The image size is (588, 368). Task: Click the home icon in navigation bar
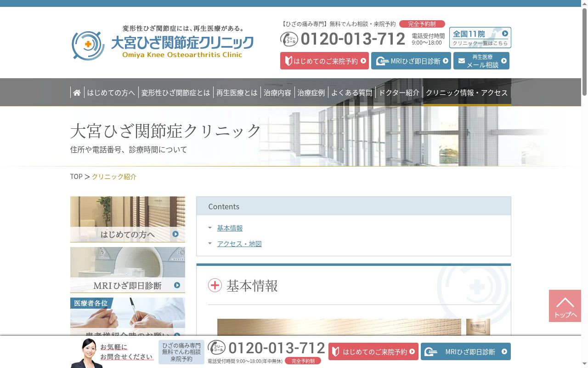[x=77, y=92]
